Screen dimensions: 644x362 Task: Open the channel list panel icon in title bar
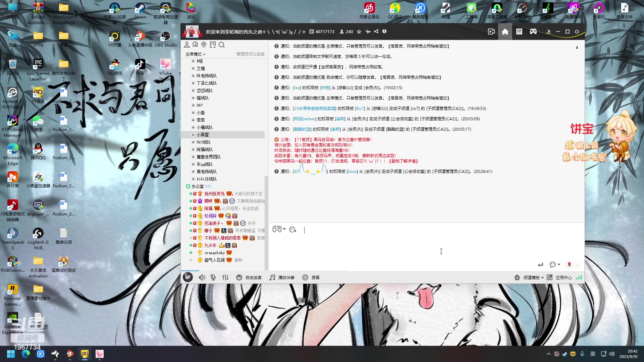[519, 32]
